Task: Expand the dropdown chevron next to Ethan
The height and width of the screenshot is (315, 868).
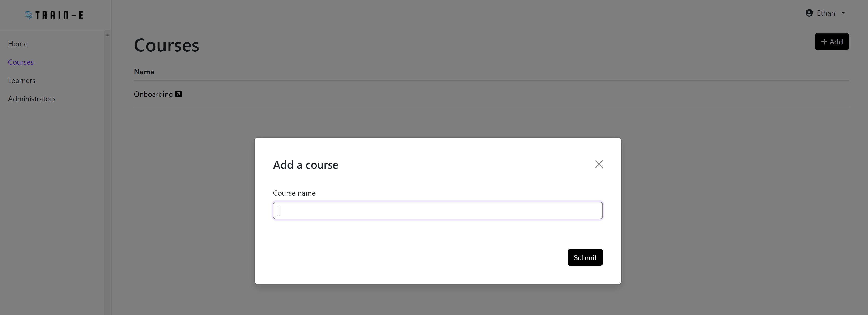Action: [844, 13]
